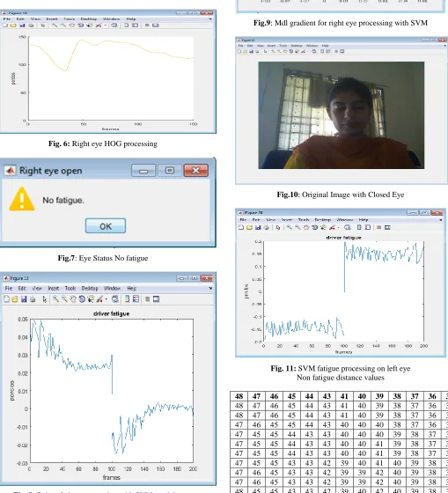Image resolution: width=448 pixels, height=493 pixels.
Task: Click driver fatigue title in Figure 13 plot
Action: pyautogui.click(x=111, y=313)
